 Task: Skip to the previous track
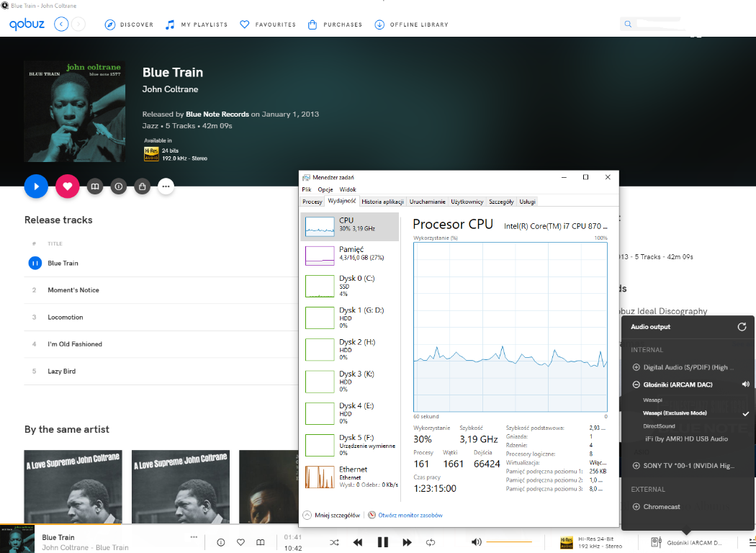click(358, 542)
